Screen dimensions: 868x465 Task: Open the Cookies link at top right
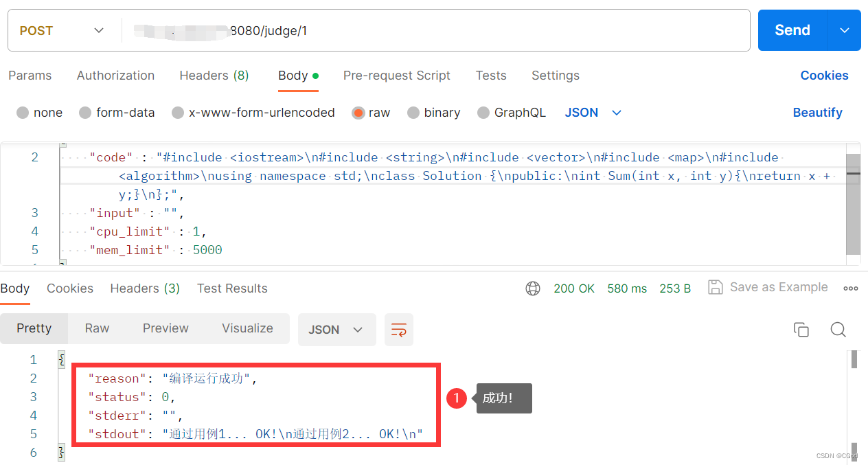point(824,76)
